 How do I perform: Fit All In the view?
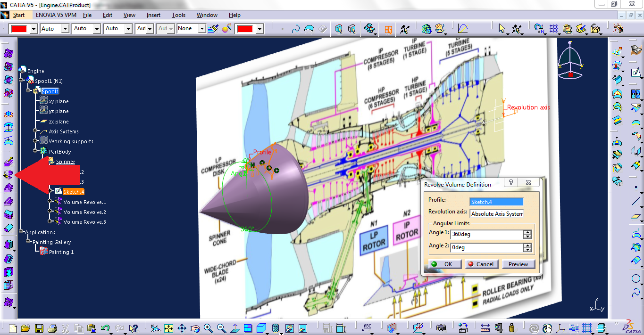[168, 328]
